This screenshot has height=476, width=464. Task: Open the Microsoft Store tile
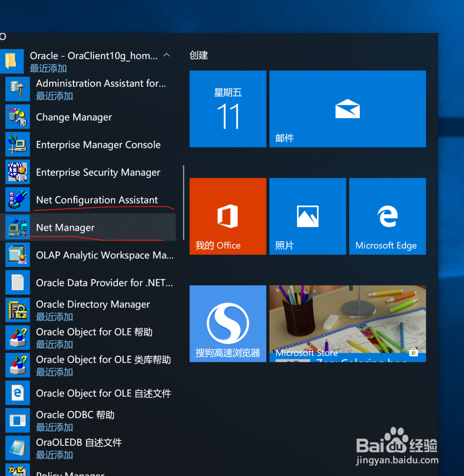tap(348, 324)
